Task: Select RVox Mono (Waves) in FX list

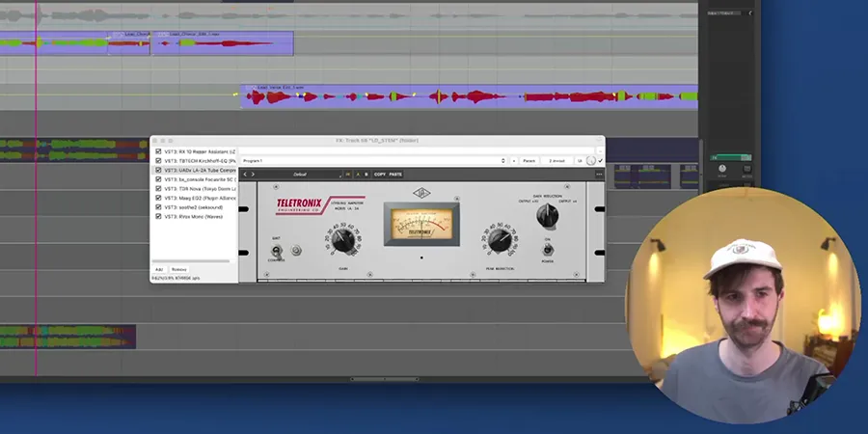Action: [193, 216]
